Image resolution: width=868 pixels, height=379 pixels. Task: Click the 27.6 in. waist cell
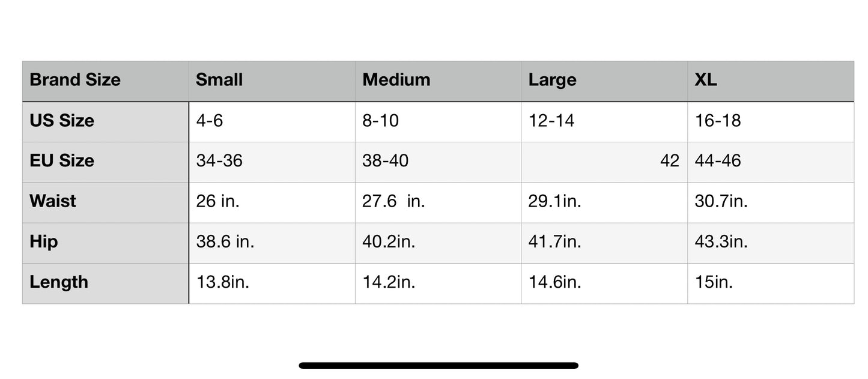[x=438, y=202]
